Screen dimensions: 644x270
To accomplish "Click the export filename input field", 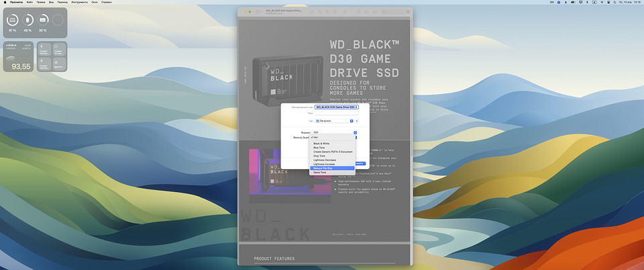I will 336,107.
